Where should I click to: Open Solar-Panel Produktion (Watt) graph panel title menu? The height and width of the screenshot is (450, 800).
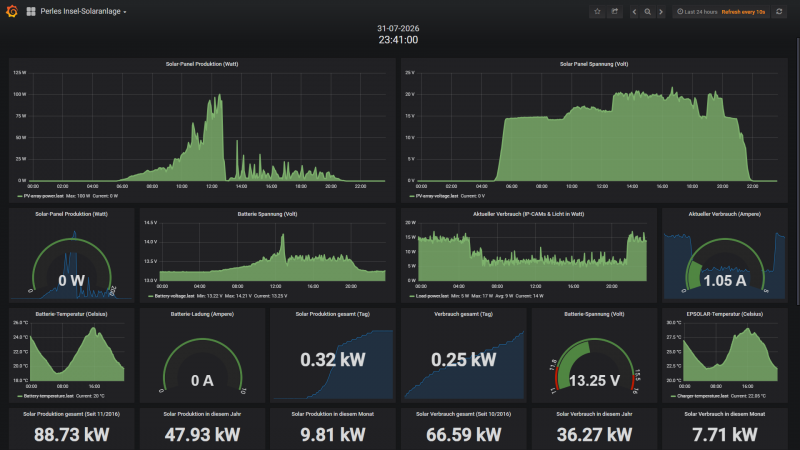tap(202, 64)
